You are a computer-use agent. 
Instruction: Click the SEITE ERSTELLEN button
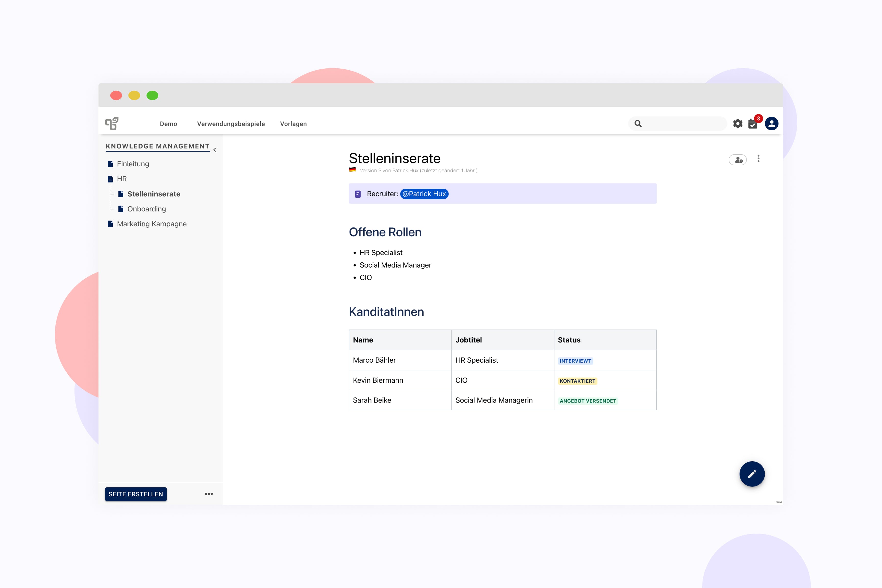click(136, 494)
